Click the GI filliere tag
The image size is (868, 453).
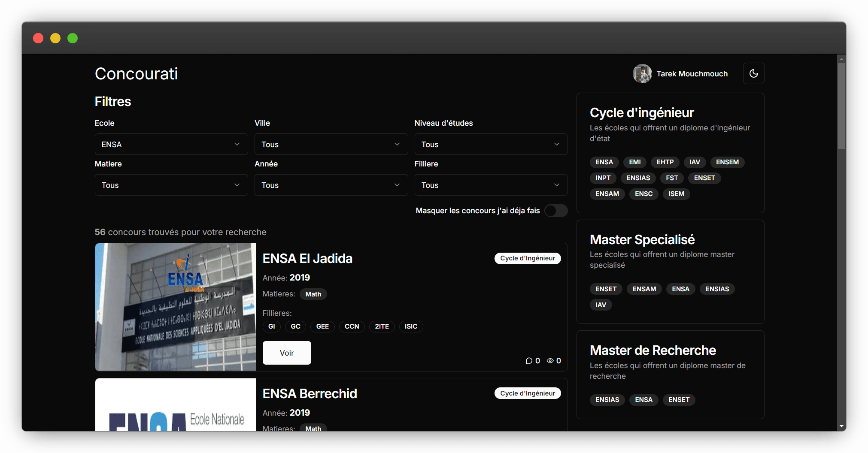tap(272, 326)
